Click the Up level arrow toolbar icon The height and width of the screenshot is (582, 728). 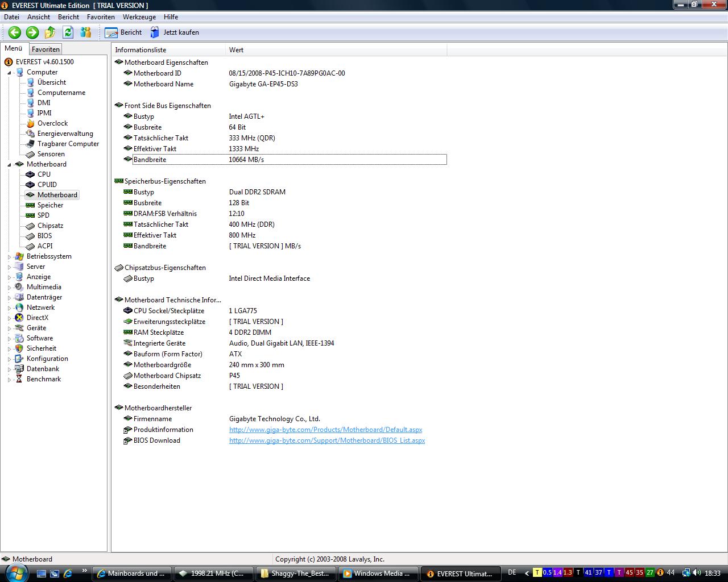(x=50, y=32)
